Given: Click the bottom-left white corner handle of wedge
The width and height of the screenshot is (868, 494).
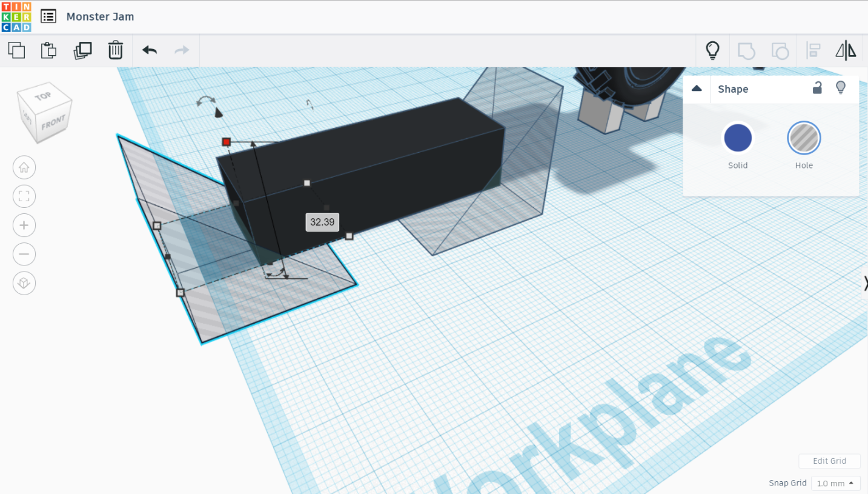Looking at the screenshot, I should click(x=180, y=293).
